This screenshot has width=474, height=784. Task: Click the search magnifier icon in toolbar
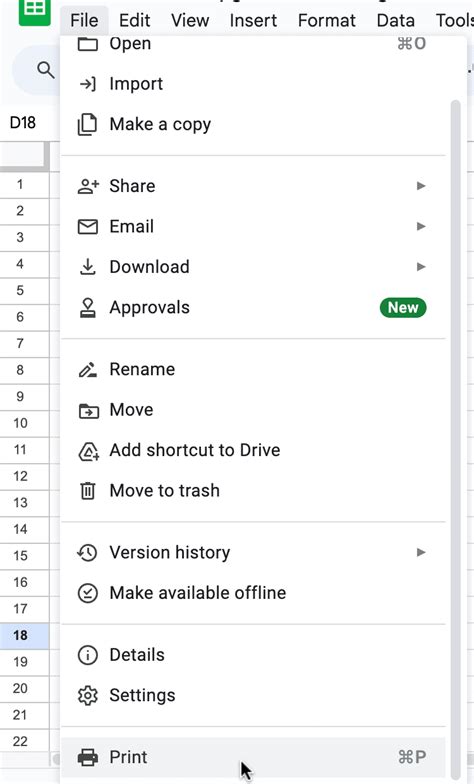[46, 70]
